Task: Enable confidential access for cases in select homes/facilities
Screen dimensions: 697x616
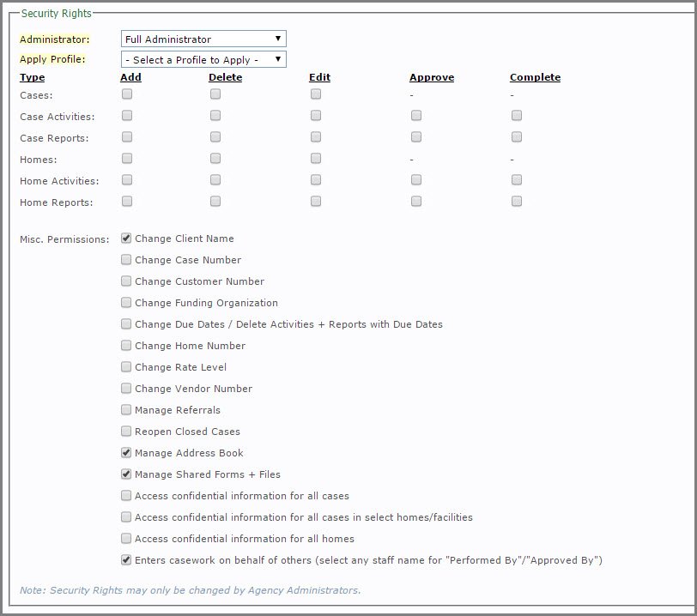Action: pos(126,516)
